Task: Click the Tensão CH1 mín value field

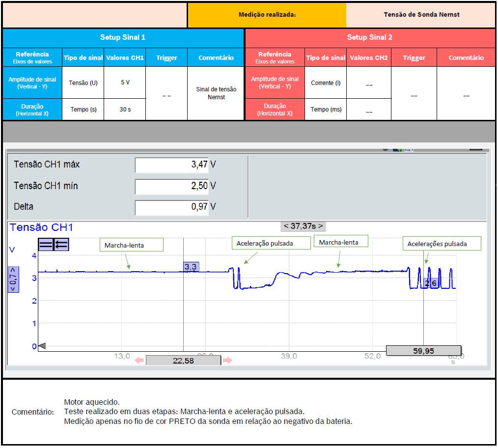Action: click(171, 186)
